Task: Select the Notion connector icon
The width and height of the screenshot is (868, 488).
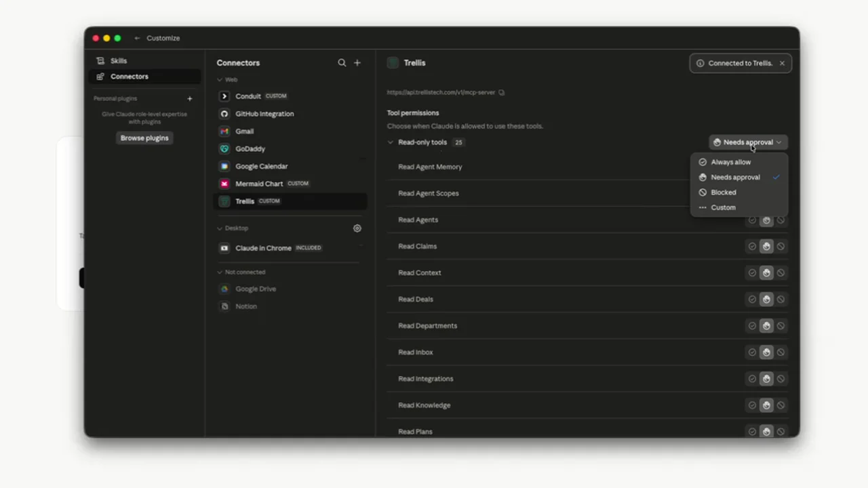Action: click(x=224, y=306)
